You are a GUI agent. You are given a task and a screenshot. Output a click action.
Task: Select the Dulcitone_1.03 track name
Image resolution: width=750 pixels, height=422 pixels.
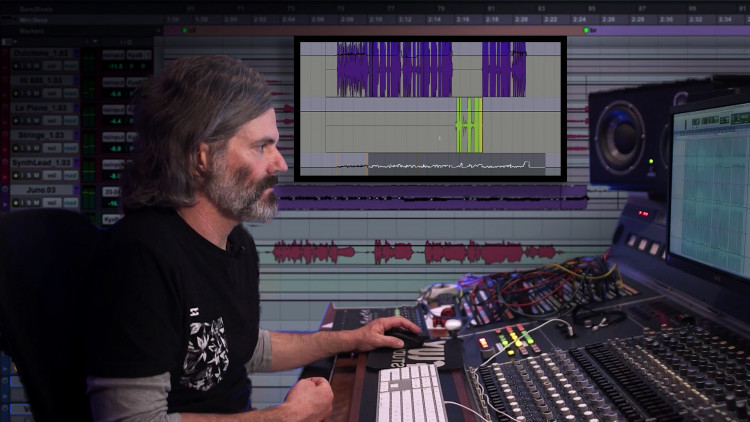coord(42,53)
